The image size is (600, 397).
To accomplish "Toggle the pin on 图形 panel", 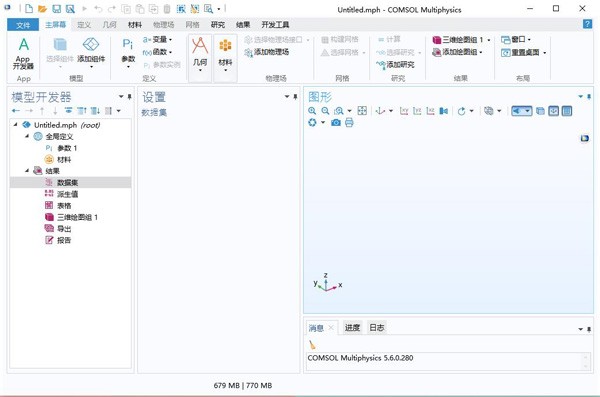I will click(x=589, y=96).
